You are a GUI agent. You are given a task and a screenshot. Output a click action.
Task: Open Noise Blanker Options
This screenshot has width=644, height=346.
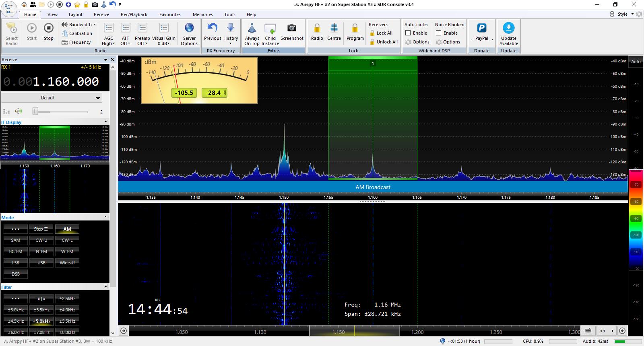(448, 42)
